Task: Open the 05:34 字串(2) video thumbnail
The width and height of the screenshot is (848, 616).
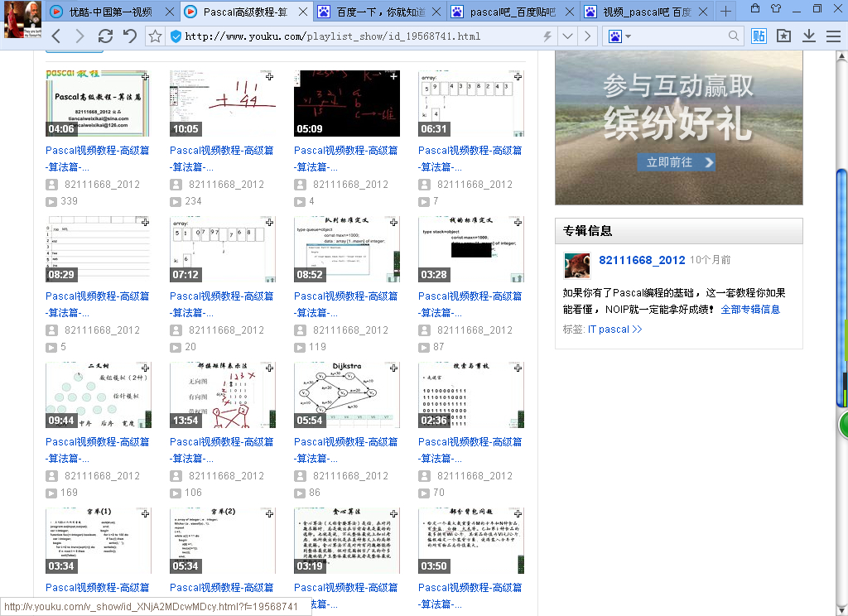Action: (x=222, y=541)
